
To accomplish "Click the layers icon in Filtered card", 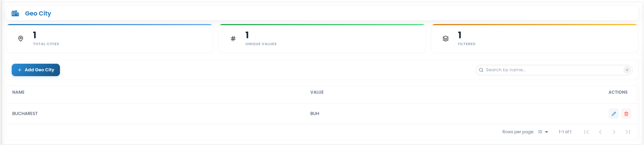I will pos(446,39).
